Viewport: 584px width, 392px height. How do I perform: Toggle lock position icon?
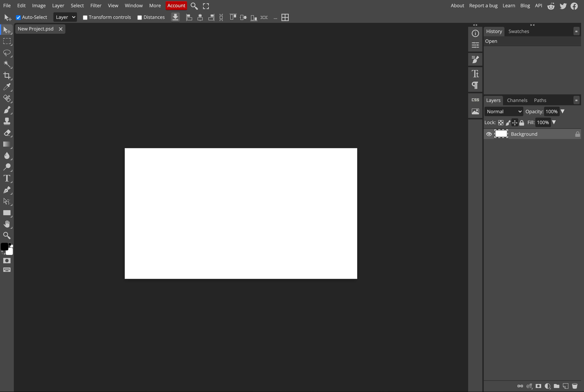point(515,123)
